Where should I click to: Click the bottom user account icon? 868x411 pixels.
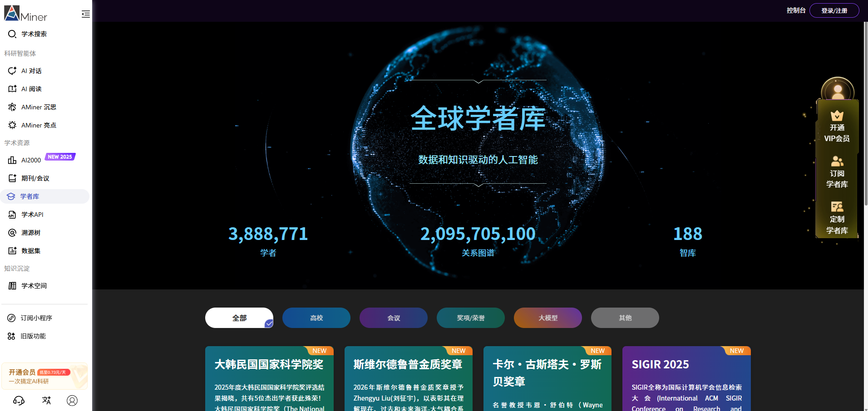coord(72,401)
